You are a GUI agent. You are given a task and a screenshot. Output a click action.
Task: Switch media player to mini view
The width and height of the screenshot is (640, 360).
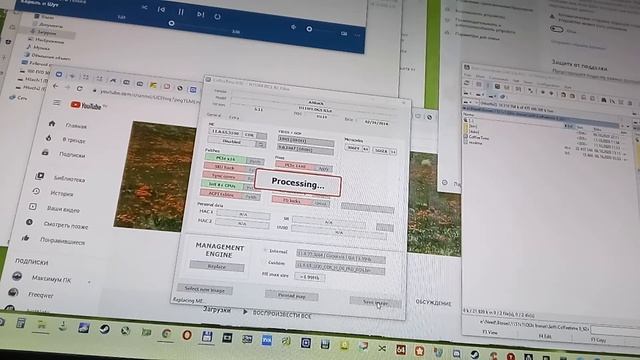344,33
